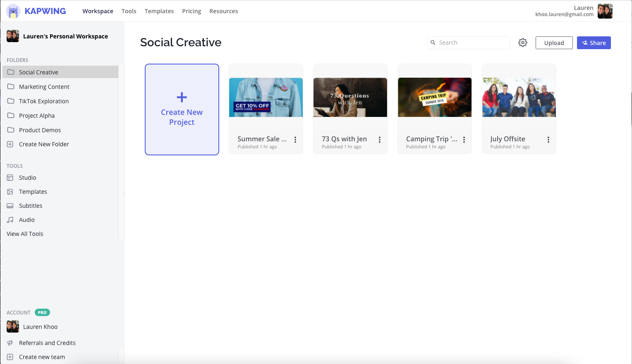
Task: Click the Create New Folder plus icon
Action: [10, 144]
